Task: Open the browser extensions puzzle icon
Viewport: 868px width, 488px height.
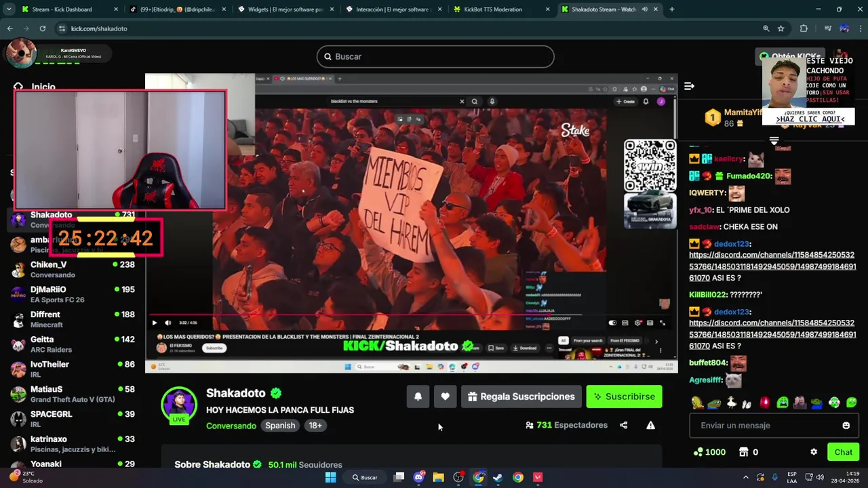Action: 804,28
